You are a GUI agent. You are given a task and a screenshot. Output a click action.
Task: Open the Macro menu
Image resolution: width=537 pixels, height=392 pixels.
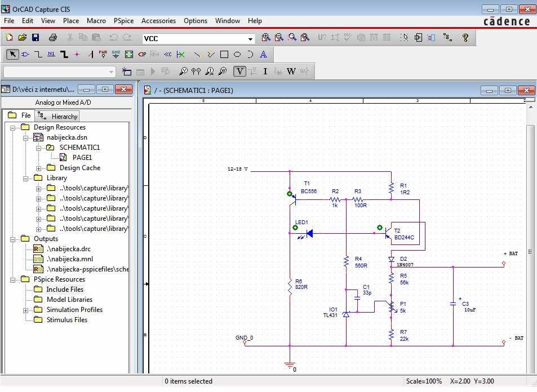click(x=96, y=21)
